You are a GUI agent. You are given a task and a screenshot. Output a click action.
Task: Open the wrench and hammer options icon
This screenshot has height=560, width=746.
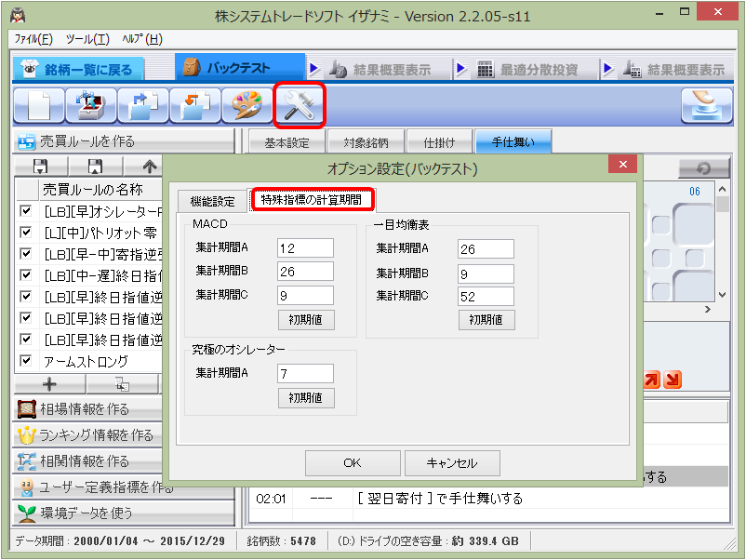(299, 105)
